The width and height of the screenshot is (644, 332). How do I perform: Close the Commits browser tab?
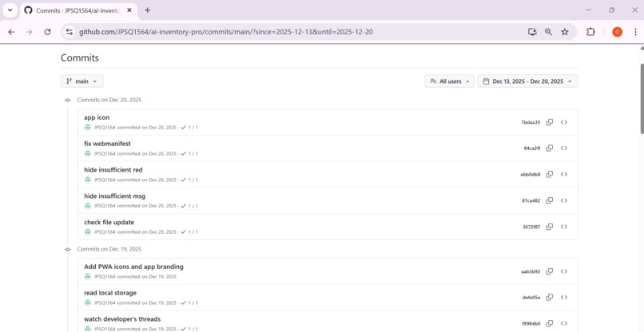pos(129,10)
